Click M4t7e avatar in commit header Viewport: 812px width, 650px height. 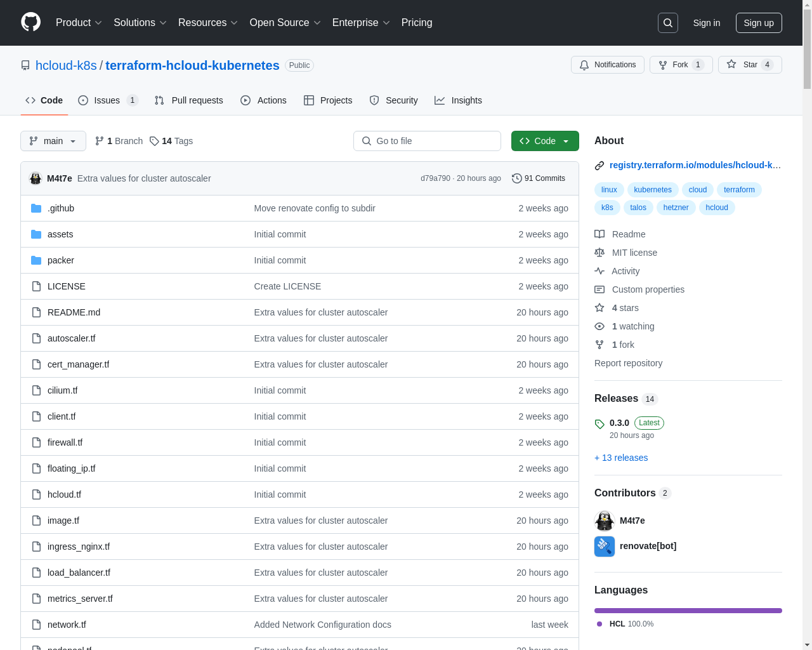(36, 178)
